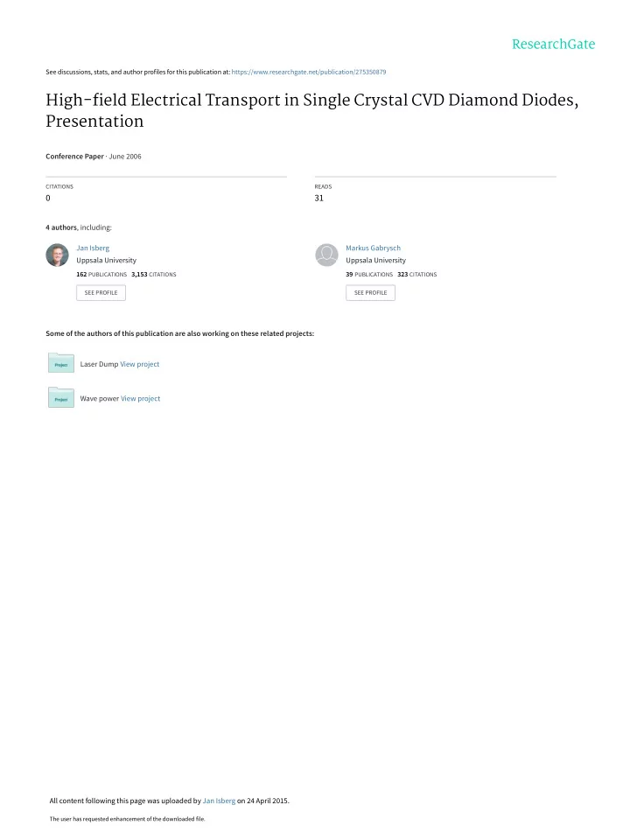Click Markus Gabrysch's avatar placeholder icon

tap(326, 255)
